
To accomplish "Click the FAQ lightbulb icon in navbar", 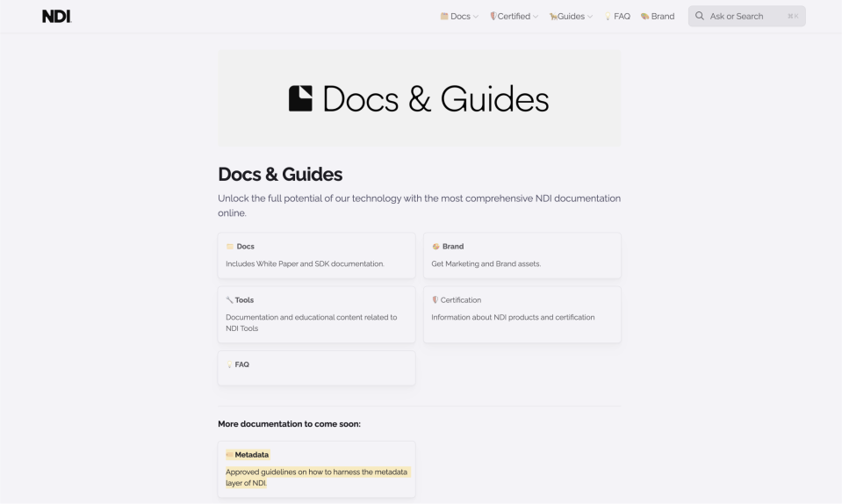I will 608,17.
